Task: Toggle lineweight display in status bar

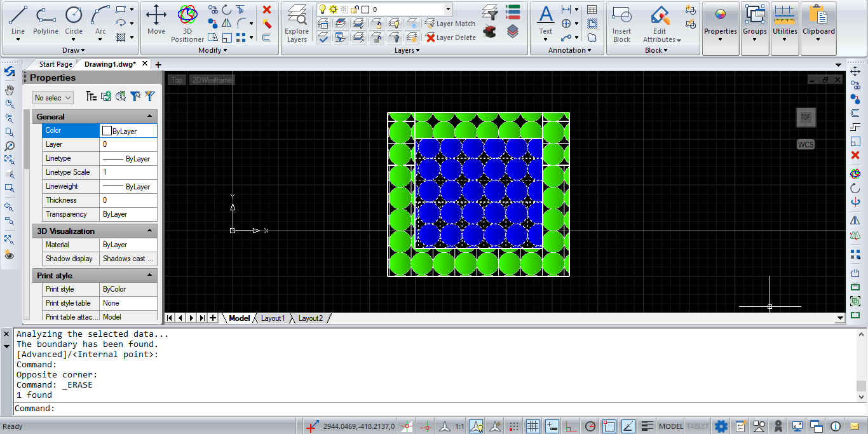Action: [x=647, y=426]
